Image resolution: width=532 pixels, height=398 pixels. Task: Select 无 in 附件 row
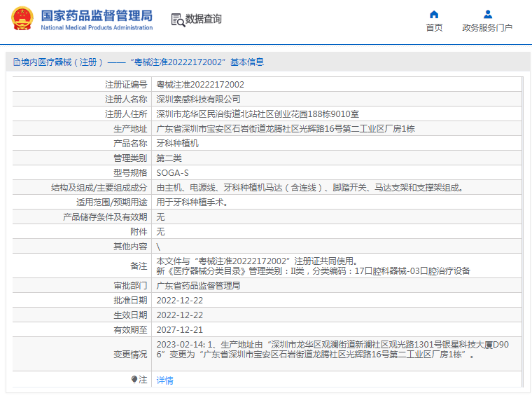pyautogui.click(x=160, y=232)
